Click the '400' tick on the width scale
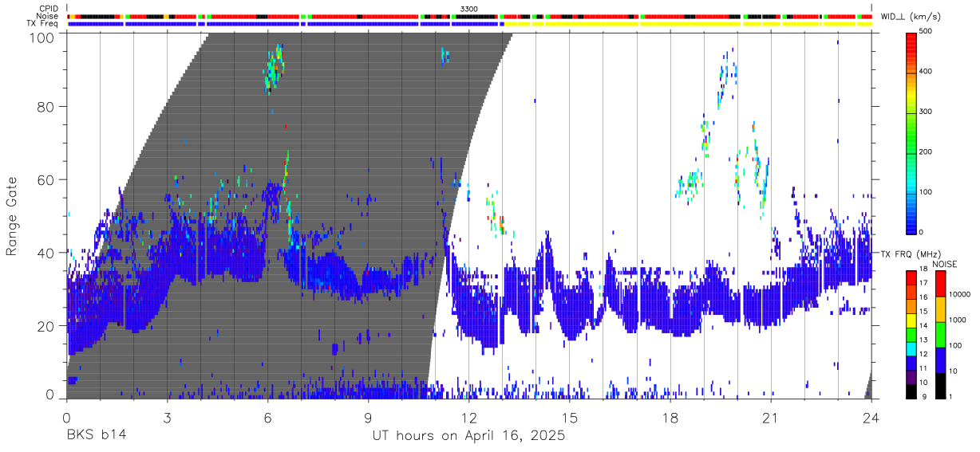Screen dimensions: 980x452 click(926, 72)
